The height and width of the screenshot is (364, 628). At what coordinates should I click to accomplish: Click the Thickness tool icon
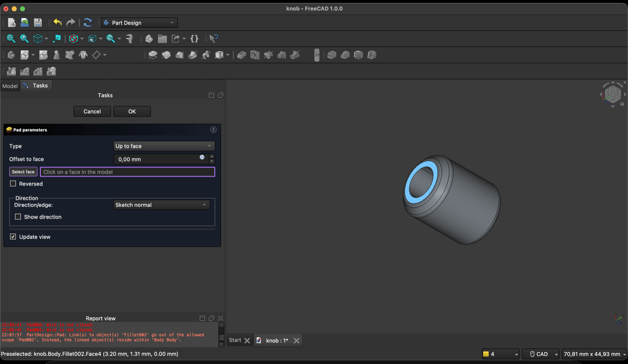pos(372,55)
